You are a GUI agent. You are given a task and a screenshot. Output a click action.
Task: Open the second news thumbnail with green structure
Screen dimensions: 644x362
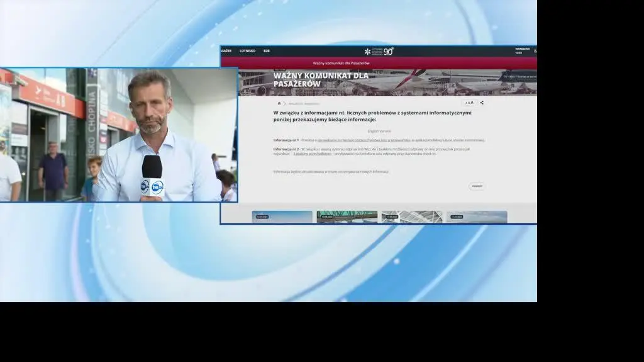click(347, 217)
